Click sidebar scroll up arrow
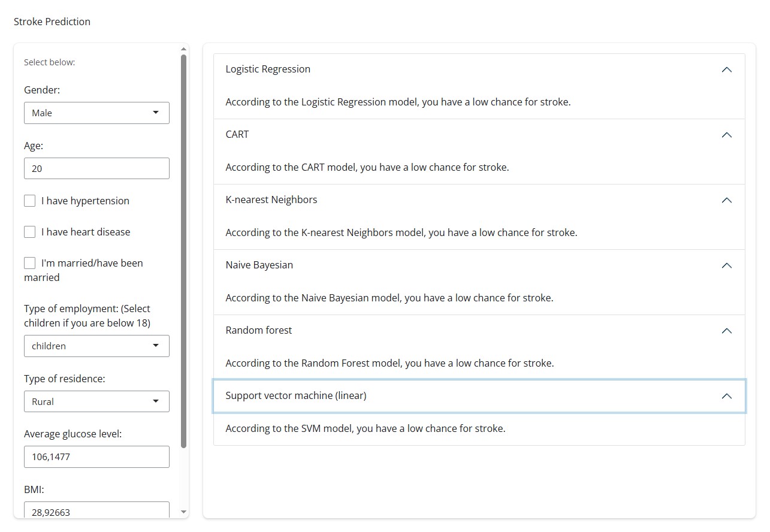The width and height of the screenshot is (770, 532). click(184, 49)
